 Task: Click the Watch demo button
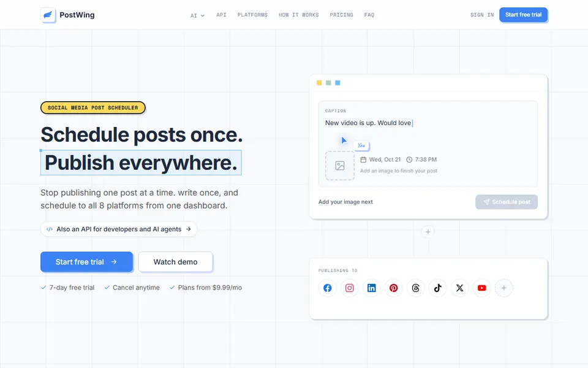click(176, 262)
